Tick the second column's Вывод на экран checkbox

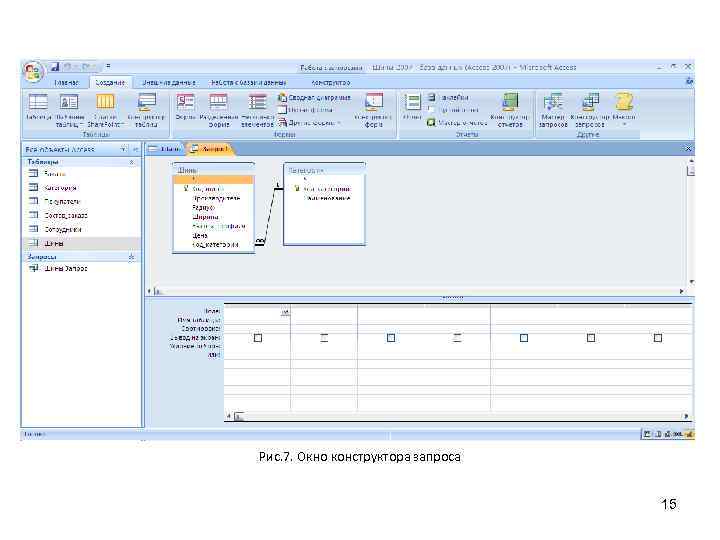point(324,338)
